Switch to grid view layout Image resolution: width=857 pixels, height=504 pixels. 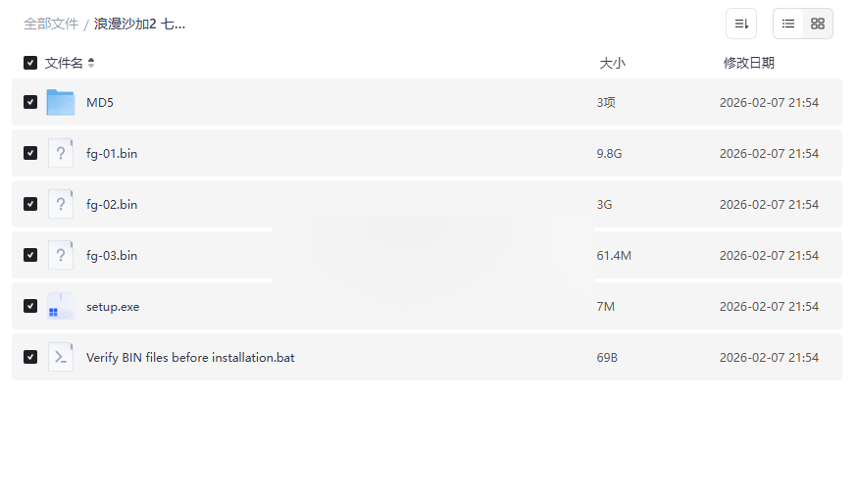tap(818, 24)
